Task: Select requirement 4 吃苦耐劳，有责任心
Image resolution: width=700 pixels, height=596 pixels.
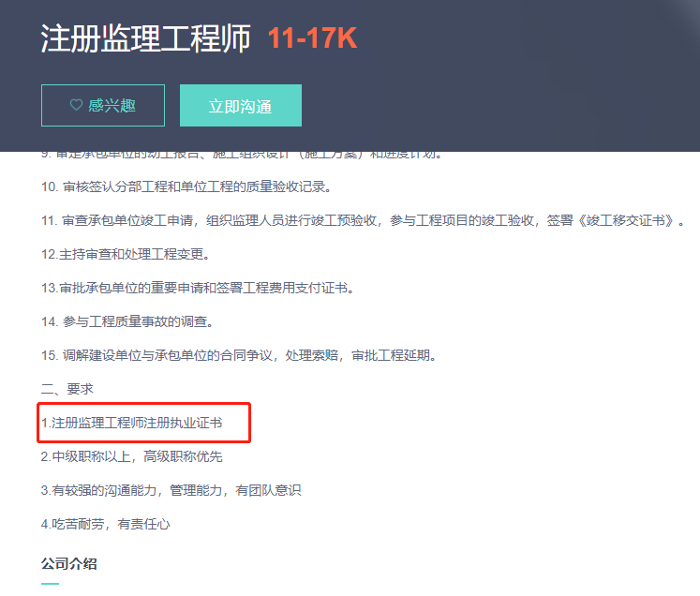Action: click(106, 524)
